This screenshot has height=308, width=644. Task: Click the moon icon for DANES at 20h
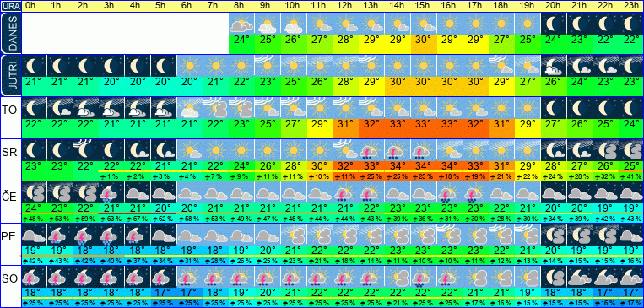(x=554, y=24)
